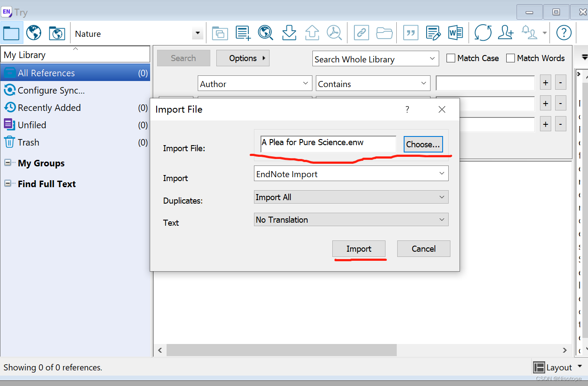Viewport: 588px width, 386px height.
Task: Switch to Online Search Mode globe icon
Action: [x=34, y=33]
